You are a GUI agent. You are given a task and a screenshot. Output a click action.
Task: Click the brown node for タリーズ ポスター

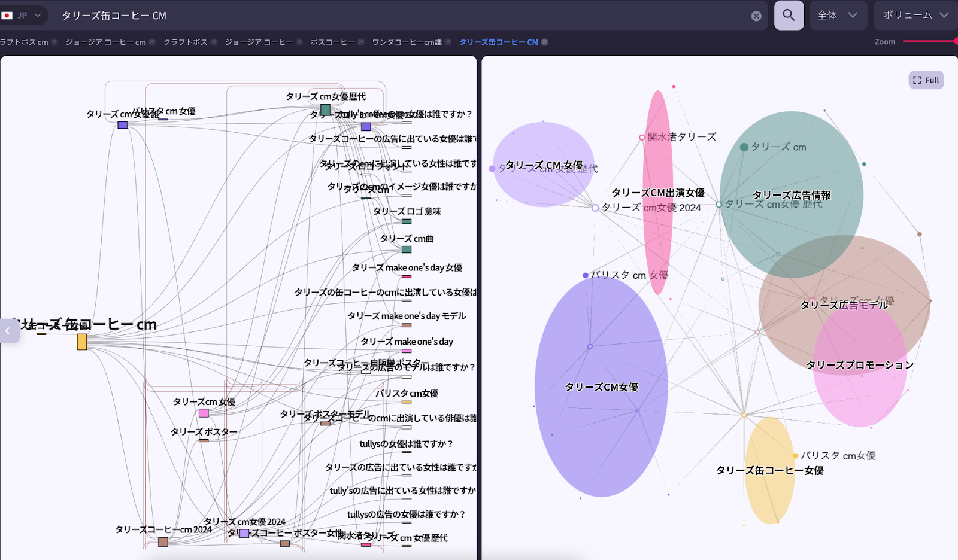pos(204,441)
